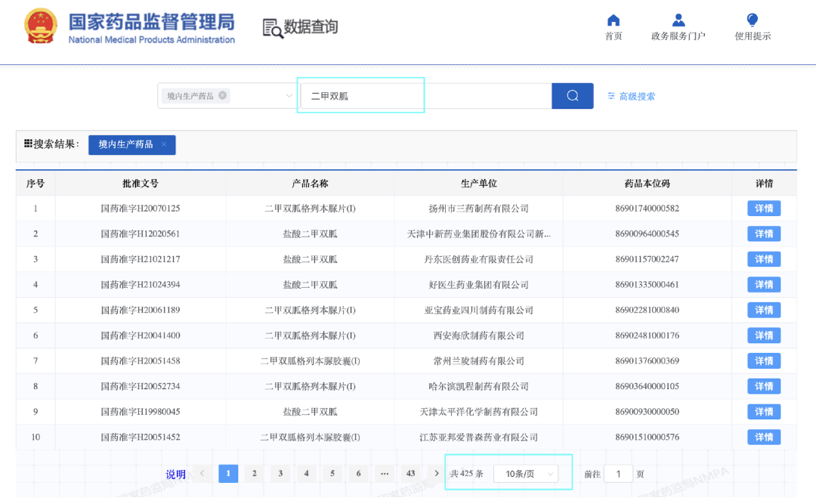View 详情 for 天津太平洋化学制药有限公司
The width and height of the screenshot is (816, 504).
[x=764, y=412]
